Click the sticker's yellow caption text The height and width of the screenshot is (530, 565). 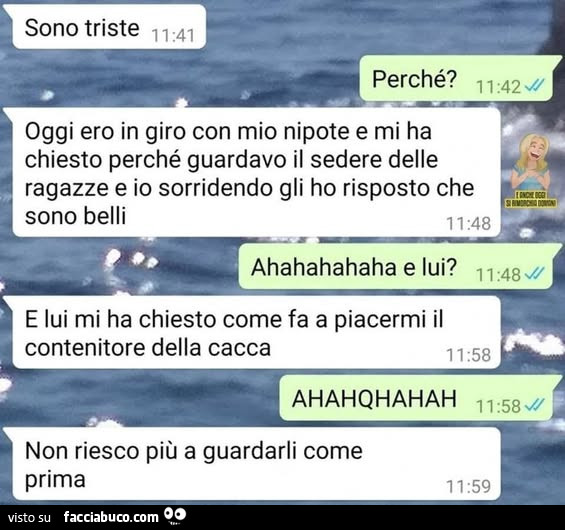tap(530, 200)
